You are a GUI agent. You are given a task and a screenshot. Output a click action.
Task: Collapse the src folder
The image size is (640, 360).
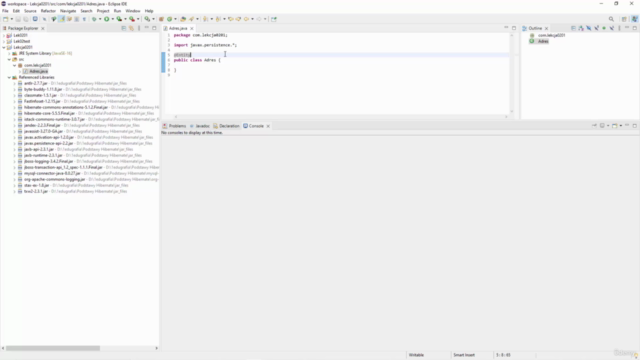coord(9,59)
